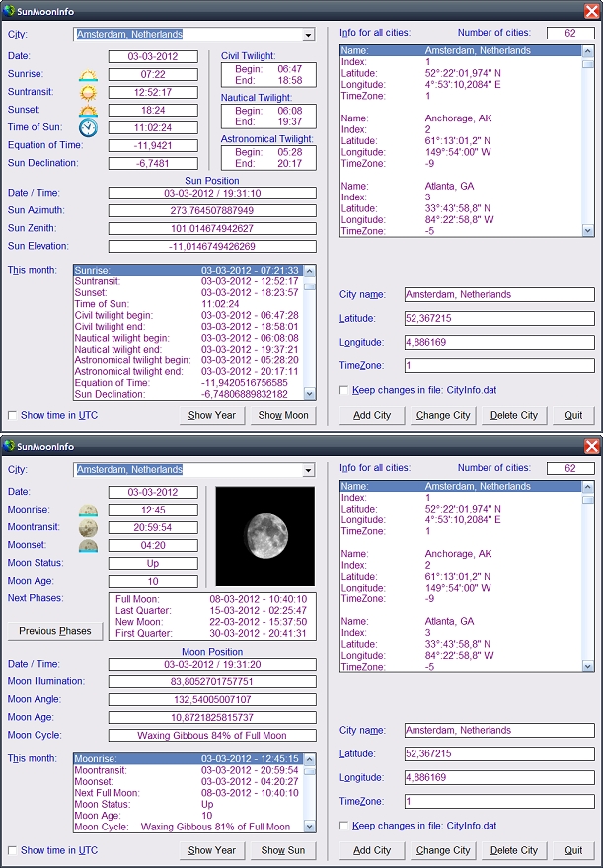Click the Previous Phases button
603x868 pixels.
[x=54, y=631]
